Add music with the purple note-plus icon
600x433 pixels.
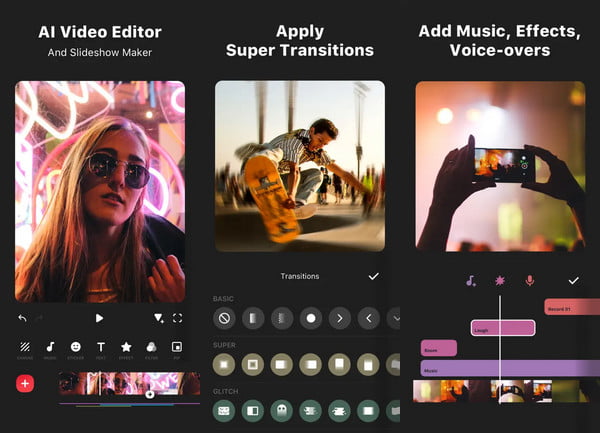(x=471, y=281)
